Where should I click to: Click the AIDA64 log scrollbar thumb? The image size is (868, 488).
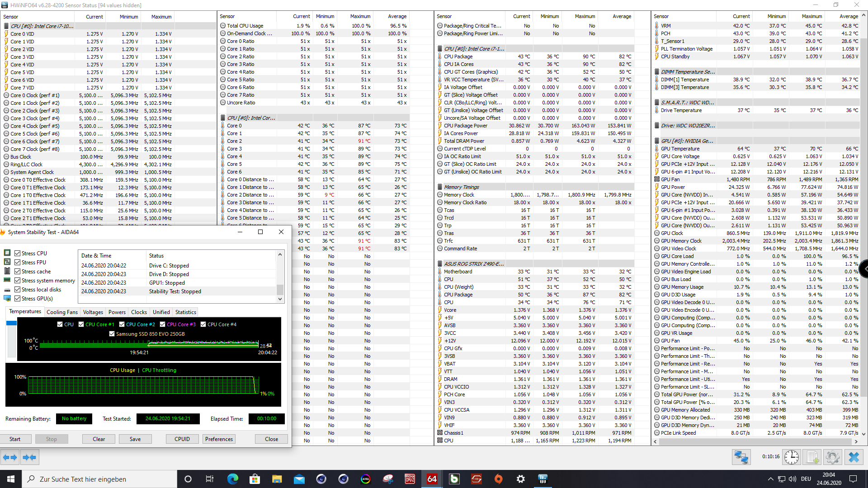pyautogui.click(x=280, y=290)
